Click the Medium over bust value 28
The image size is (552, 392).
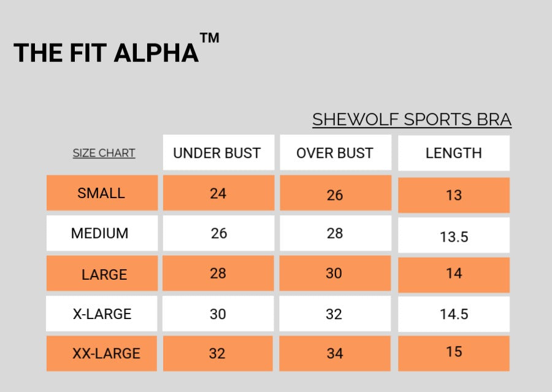coord(335,233)
